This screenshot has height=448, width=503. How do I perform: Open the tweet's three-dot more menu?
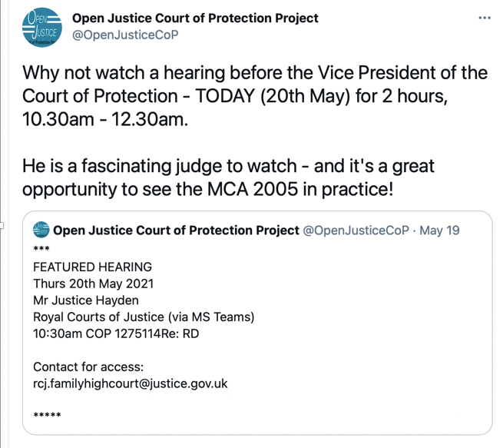[x=484, y=18]
